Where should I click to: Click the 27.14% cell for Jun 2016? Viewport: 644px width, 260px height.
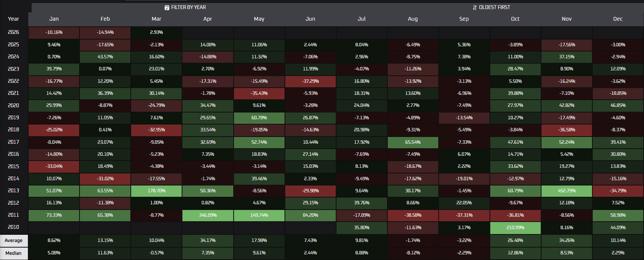(310, 153)
